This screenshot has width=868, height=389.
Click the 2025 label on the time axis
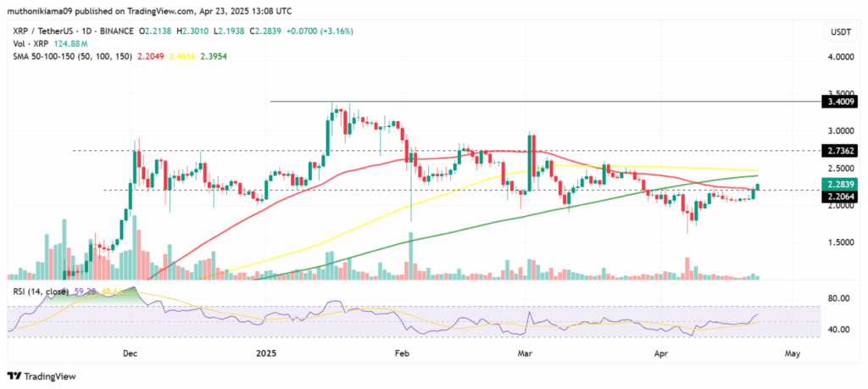pyautogui.click(x=268, y=351)
